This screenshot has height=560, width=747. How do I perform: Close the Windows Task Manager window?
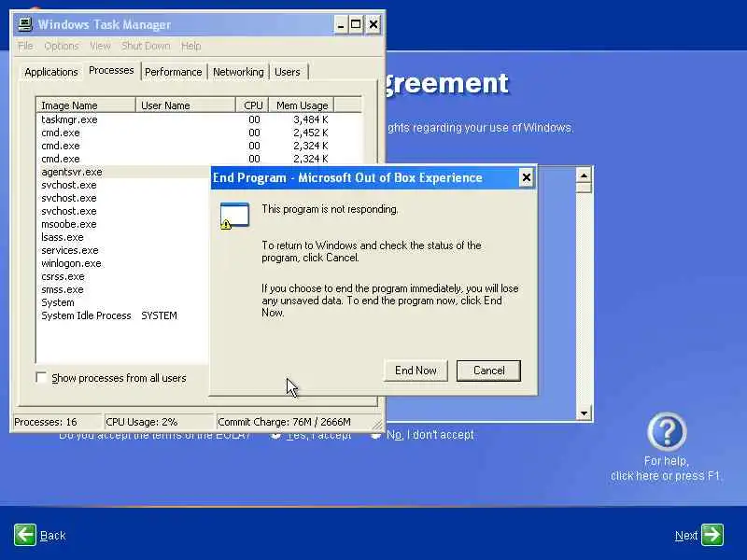(373, 24)
